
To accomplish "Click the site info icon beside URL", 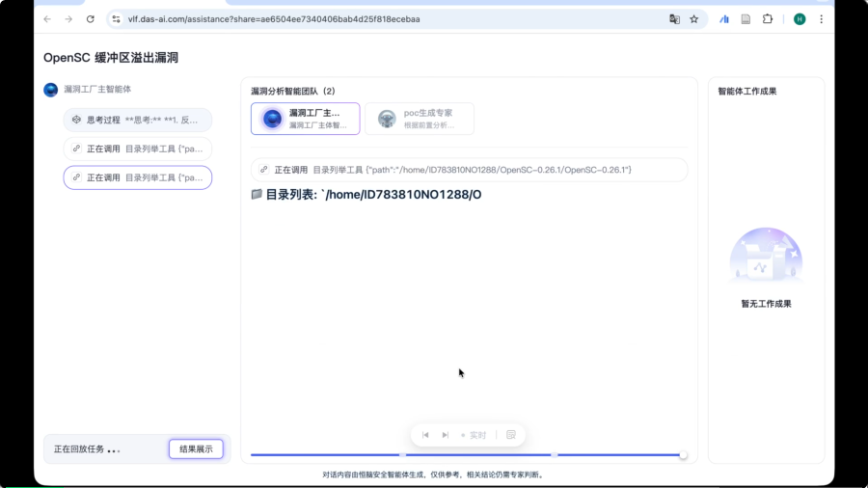I will pos(116,19).
